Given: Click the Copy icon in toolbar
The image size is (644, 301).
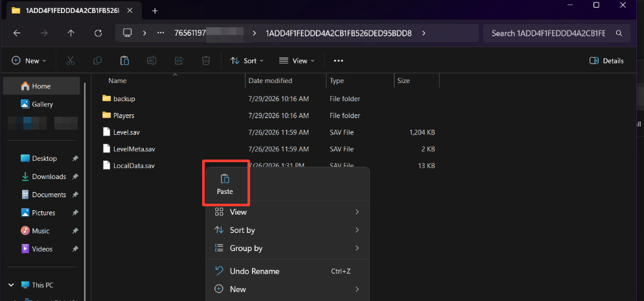Looking at the screenshot, I should (x=97, y=60).
